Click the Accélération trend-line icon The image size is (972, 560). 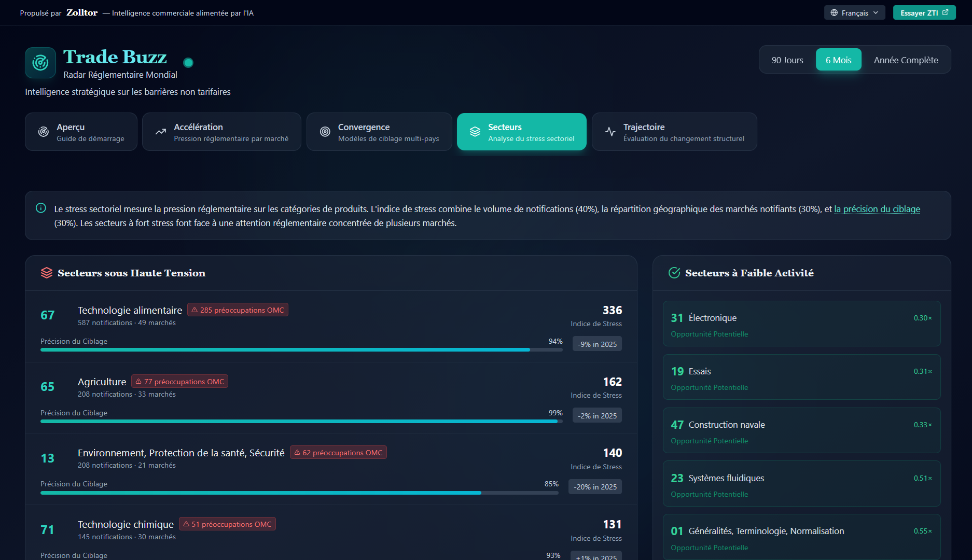tap(161, 132)
